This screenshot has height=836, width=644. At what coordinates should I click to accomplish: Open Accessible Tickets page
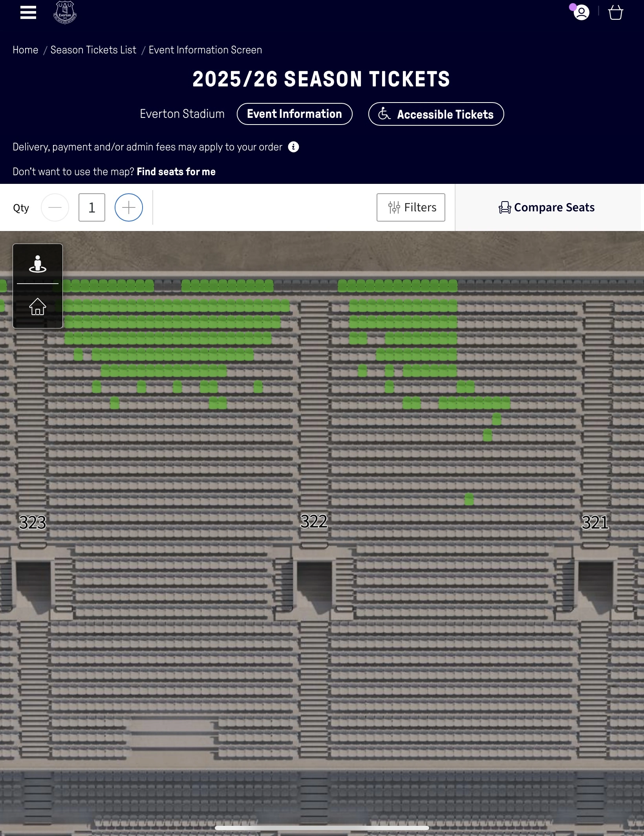436,114
